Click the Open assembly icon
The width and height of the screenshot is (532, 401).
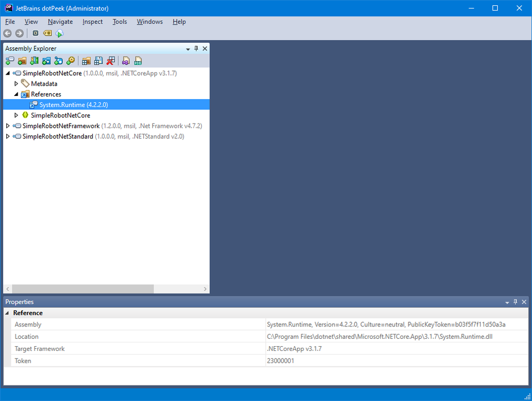click(x=10, y=61)
